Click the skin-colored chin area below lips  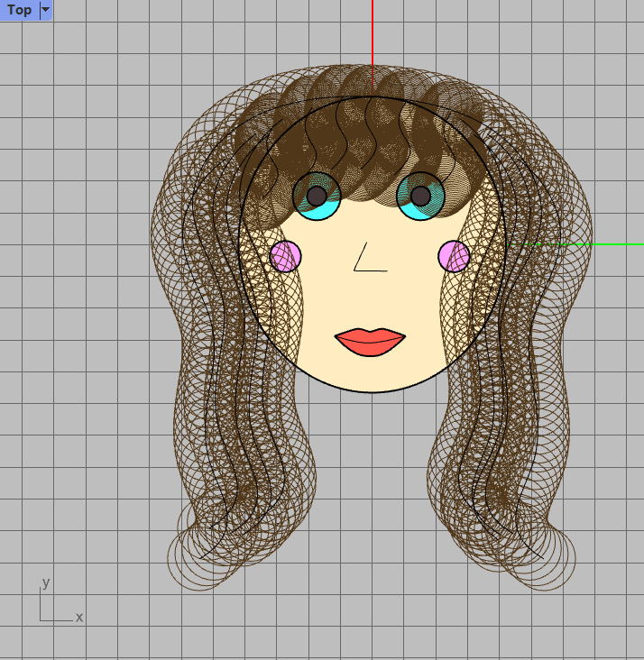point(372,374)
